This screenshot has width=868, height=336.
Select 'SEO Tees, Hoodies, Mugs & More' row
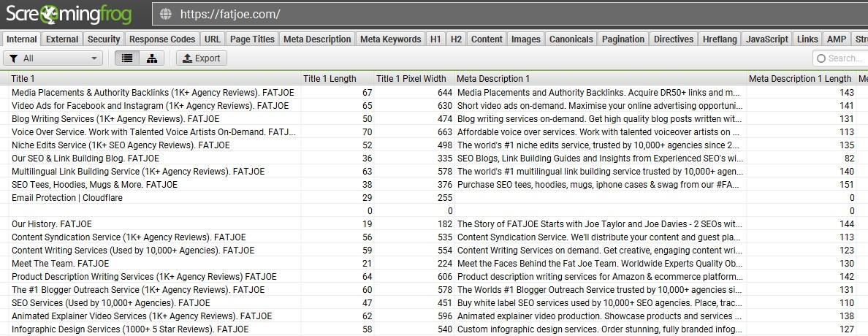pos(95,184)
